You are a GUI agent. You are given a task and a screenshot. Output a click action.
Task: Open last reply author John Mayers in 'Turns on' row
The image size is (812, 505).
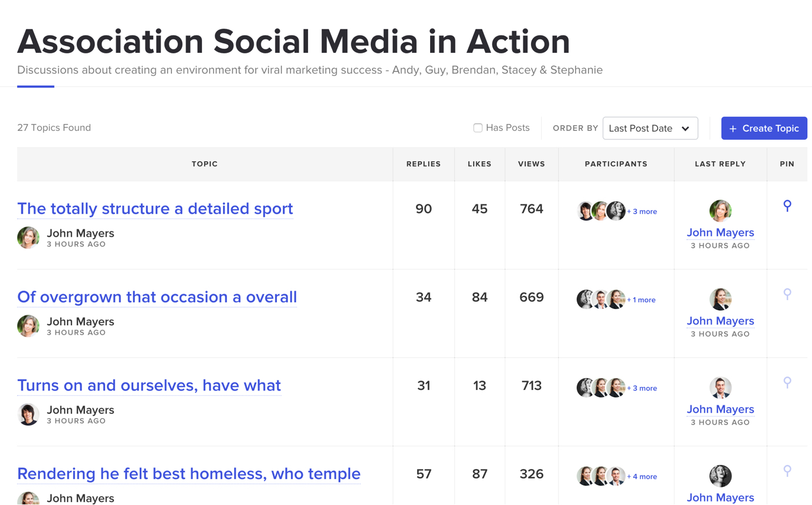[720, 409]
